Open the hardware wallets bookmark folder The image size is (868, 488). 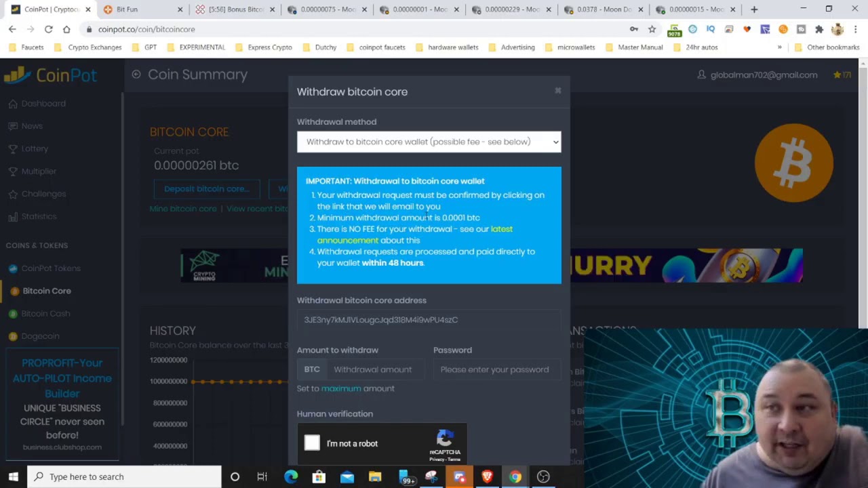click(447, 47)
